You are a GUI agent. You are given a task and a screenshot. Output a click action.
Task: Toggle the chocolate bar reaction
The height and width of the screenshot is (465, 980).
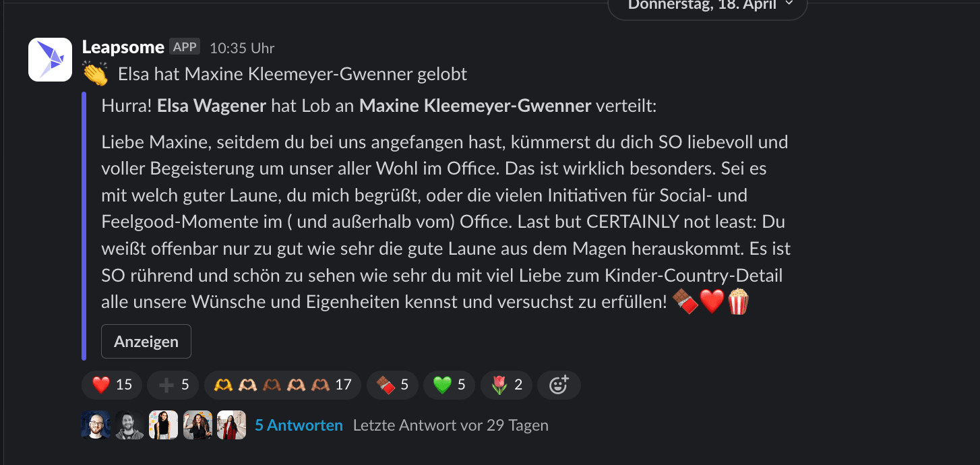pyautogui.click(x=392, y=385)
